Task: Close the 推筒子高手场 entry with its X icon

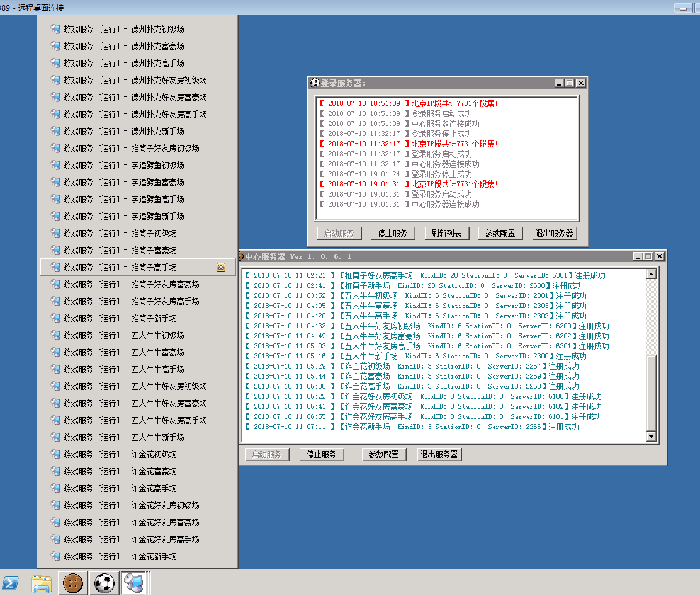Action: [x=221, y=267]
